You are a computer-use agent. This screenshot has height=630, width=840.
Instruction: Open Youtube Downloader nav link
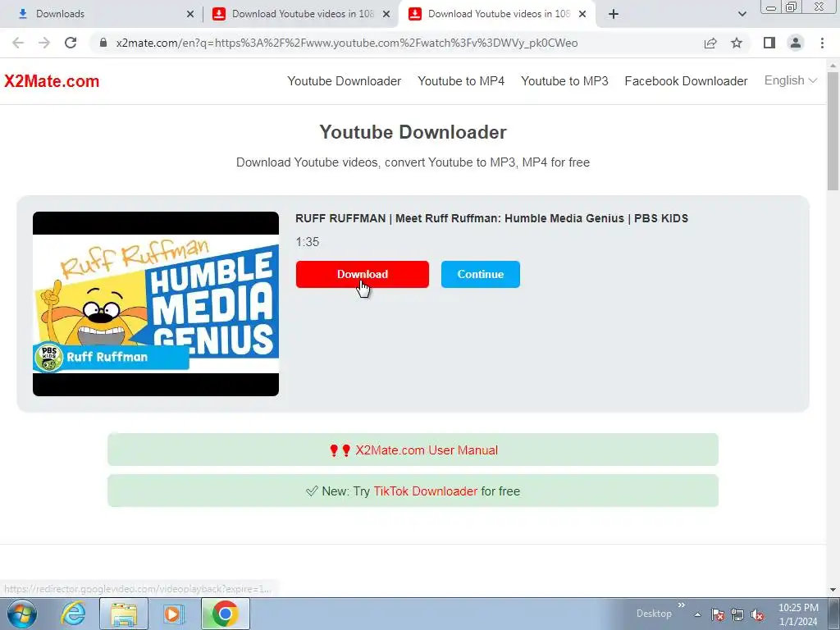[344, 81]
